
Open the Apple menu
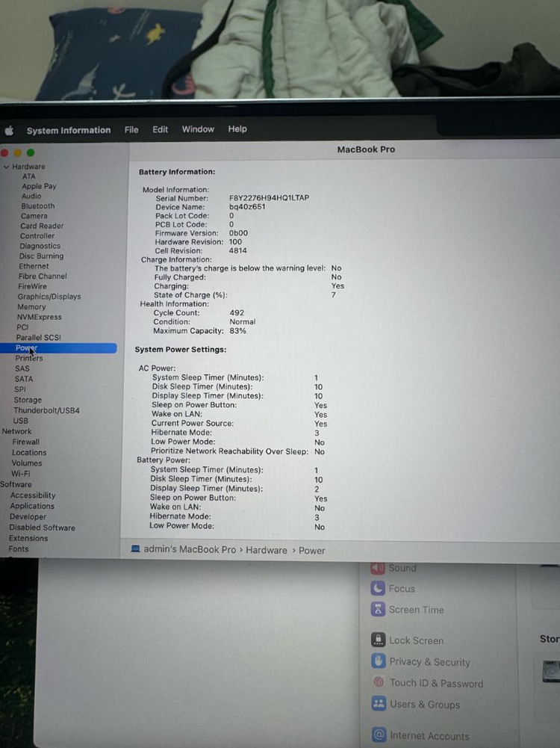click(9, 131)
